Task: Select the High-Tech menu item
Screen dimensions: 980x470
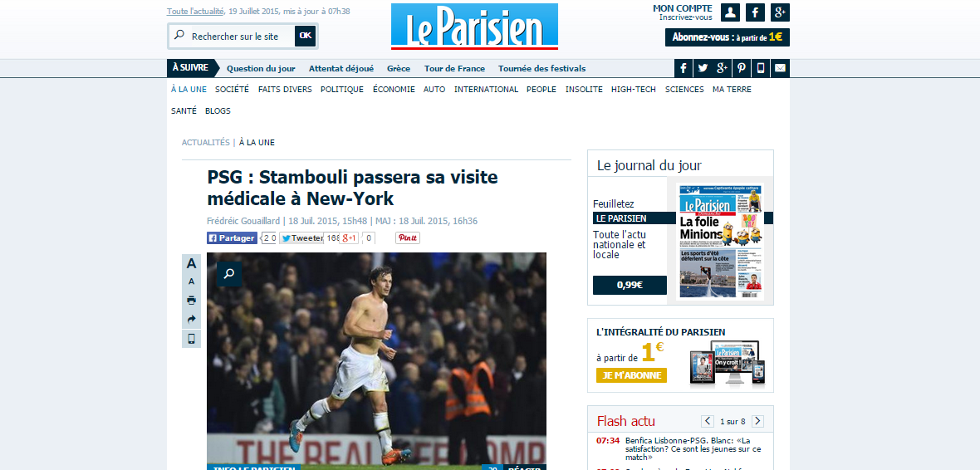Action: (634, 90)
